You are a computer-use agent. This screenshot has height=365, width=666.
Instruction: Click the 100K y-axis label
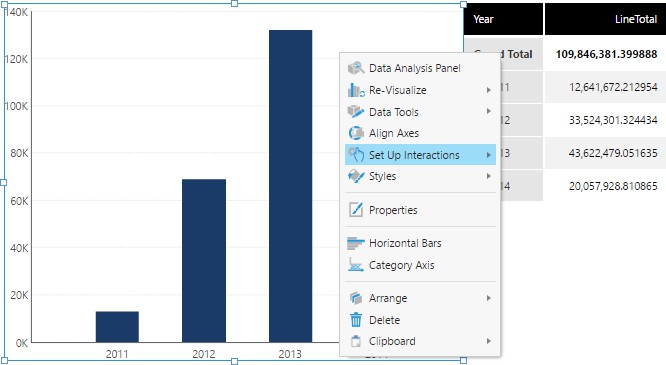(17, 106)
